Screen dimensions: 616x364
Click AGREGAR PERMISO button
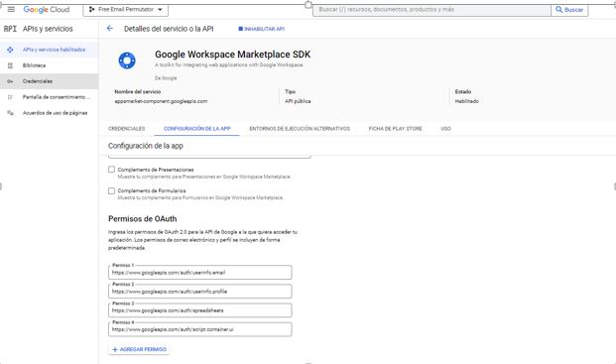[x=140, y=349]
